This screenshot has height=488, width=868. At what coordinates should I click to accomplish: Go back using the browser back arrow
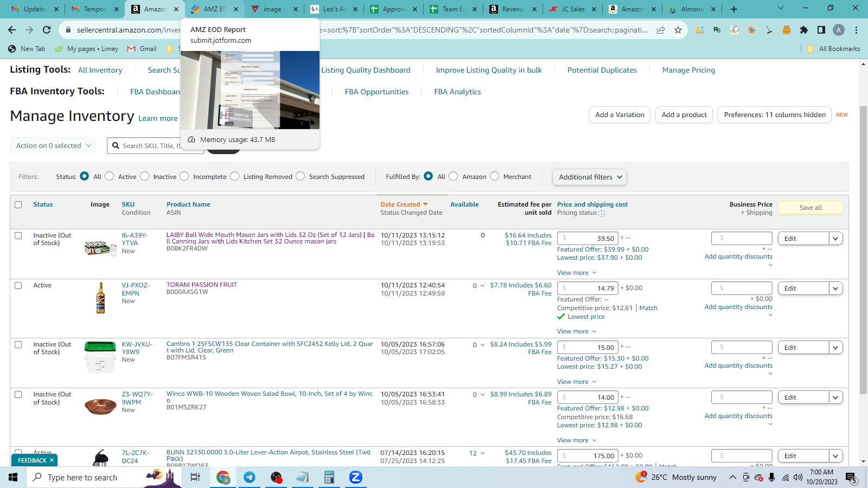click(x=12, y=30)
